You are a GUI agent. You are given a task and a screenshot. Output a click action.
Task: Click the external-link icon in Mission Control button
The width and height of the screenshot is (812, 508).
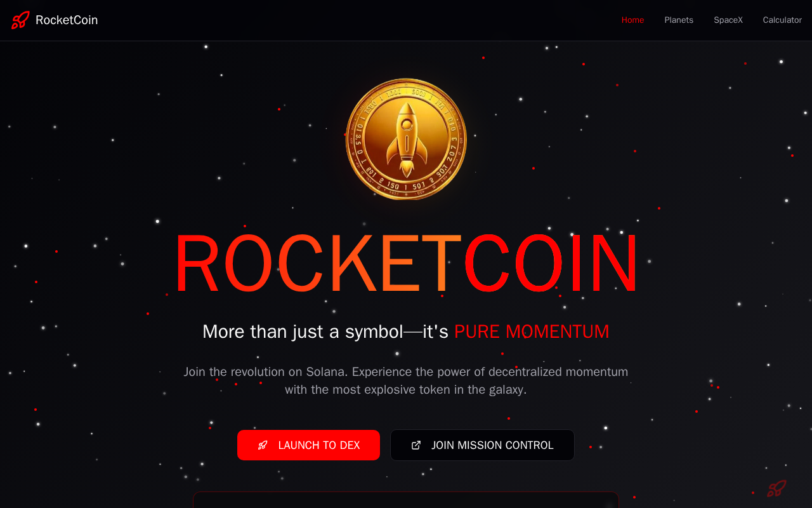416,445
